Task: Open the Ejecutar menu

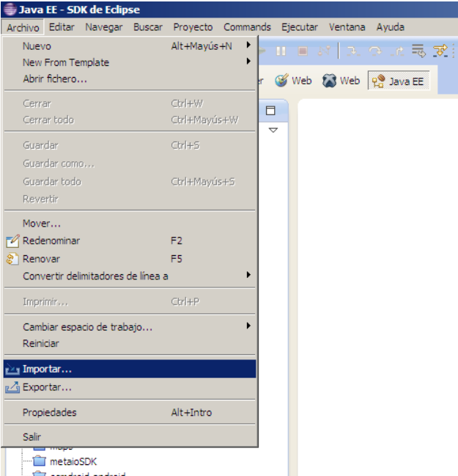Action: pos(300,27)
